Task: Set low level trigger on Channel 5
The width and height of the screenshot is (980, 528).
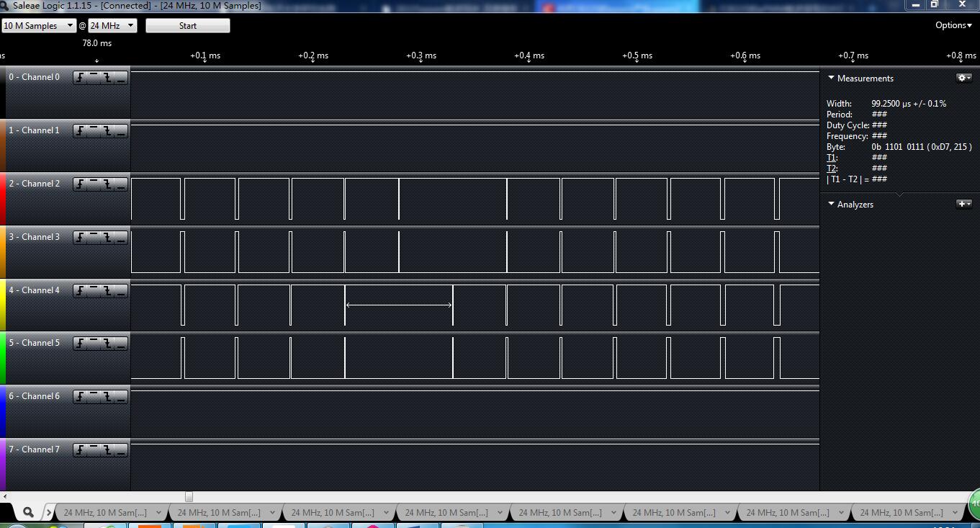Action: tap(121, 344)
